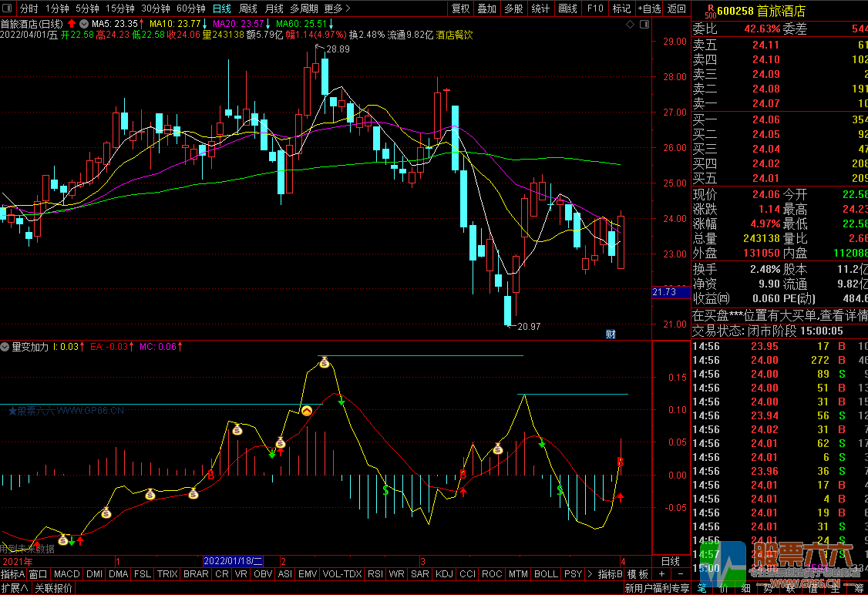Click the 叠加 overlay button
Image resolution: width=868 pixels, height=595 pixels.
[487, 8]
